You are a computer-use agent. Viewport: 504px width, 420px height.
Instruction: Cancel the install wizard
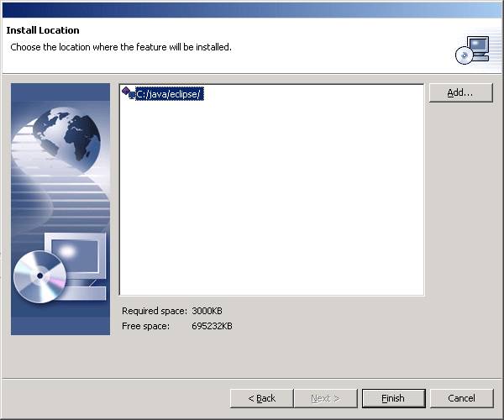tap(461, 398)
